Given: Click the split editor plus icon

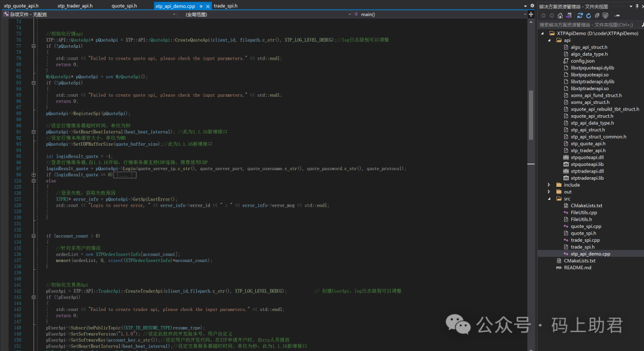Looking at the screenshot, I should (x=531, y=14).
